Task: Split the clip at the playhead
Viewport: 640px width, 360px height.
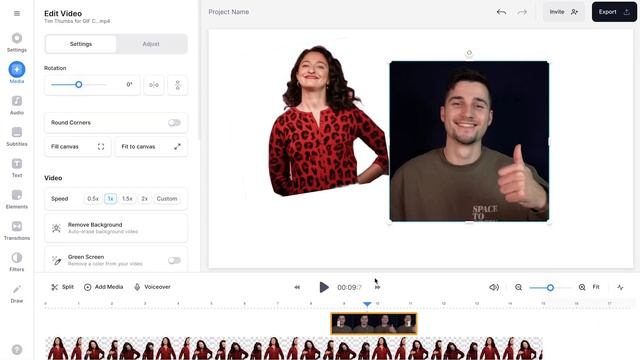Action: coord(62,287)
